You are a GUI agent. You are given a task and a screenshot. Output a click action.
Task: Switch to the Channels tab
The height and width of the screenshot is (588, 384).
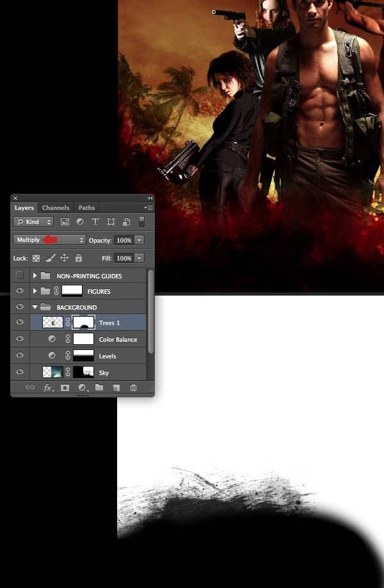coord(56,208)
